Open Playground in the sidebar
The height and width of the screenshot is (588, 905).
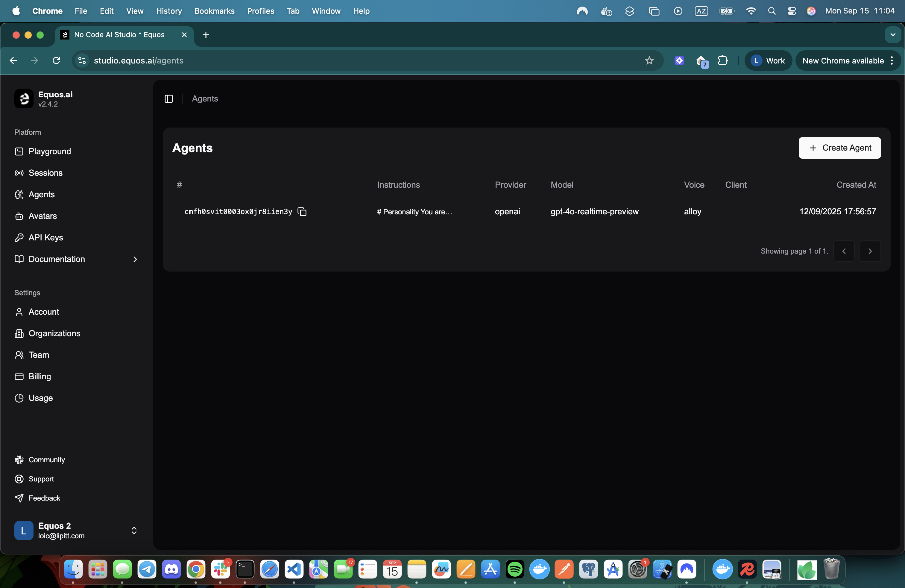click(x=49, y=151)
